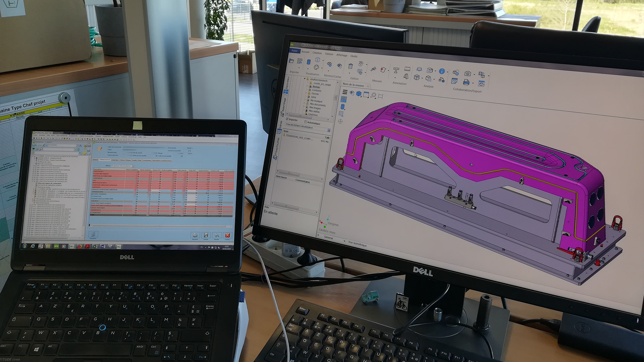Viewport: 644px width, 362px height.
Task: Open the Outils ribbon tab
Action: point(354,56)
